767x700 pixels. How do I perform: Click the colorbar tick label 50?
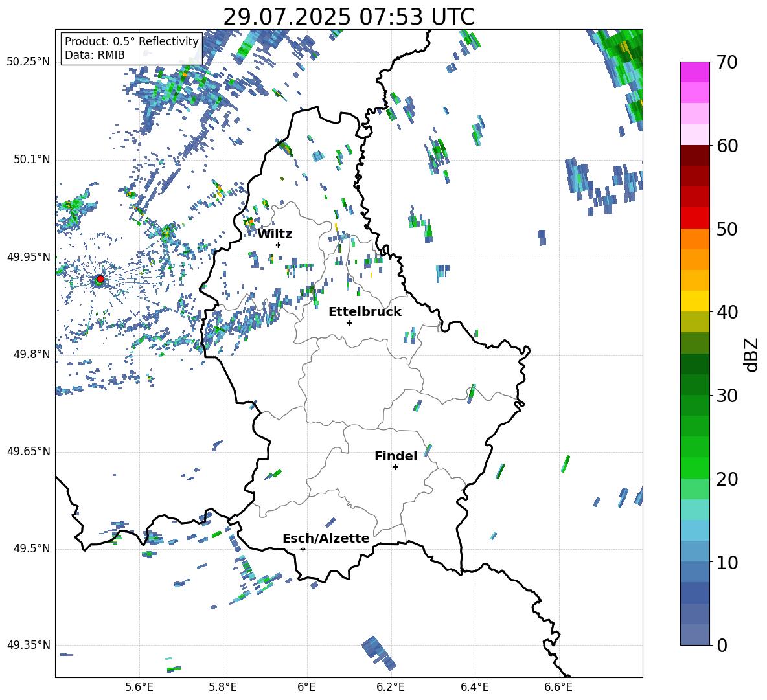pos(727,229)
